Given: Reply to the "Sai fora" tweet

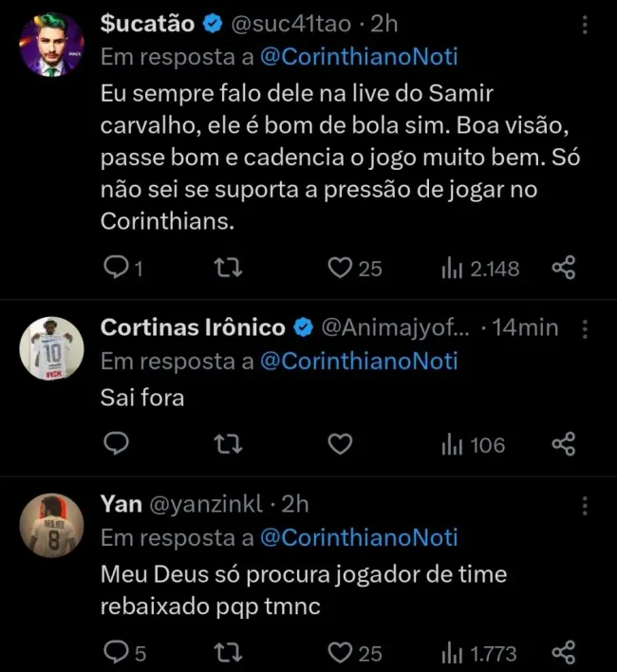Looking at the screenshot, I should (115, 444).
